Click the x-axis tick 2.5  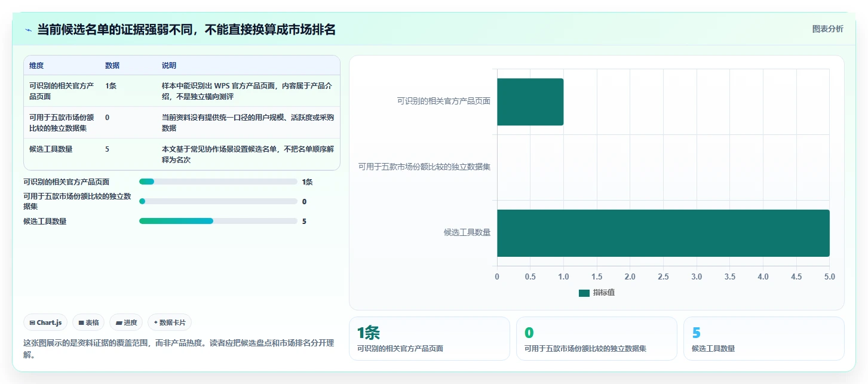pyautogui.click(x=663, y=277)
